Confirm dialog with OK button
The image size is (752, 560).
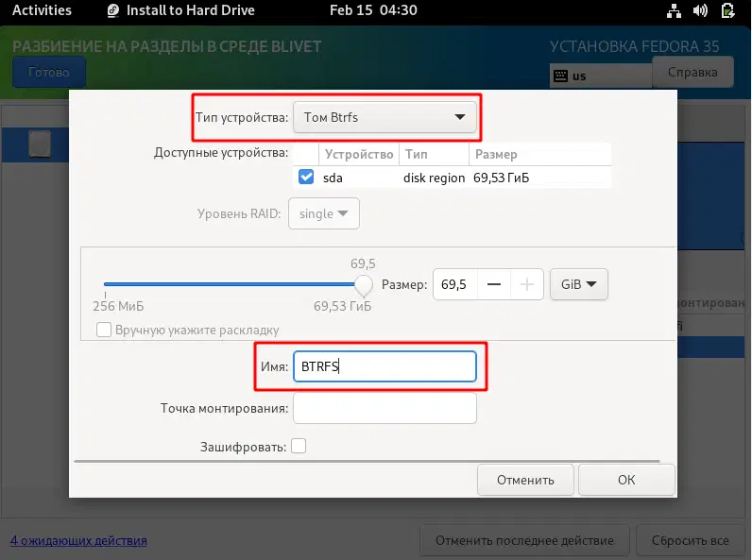[626, 480]
